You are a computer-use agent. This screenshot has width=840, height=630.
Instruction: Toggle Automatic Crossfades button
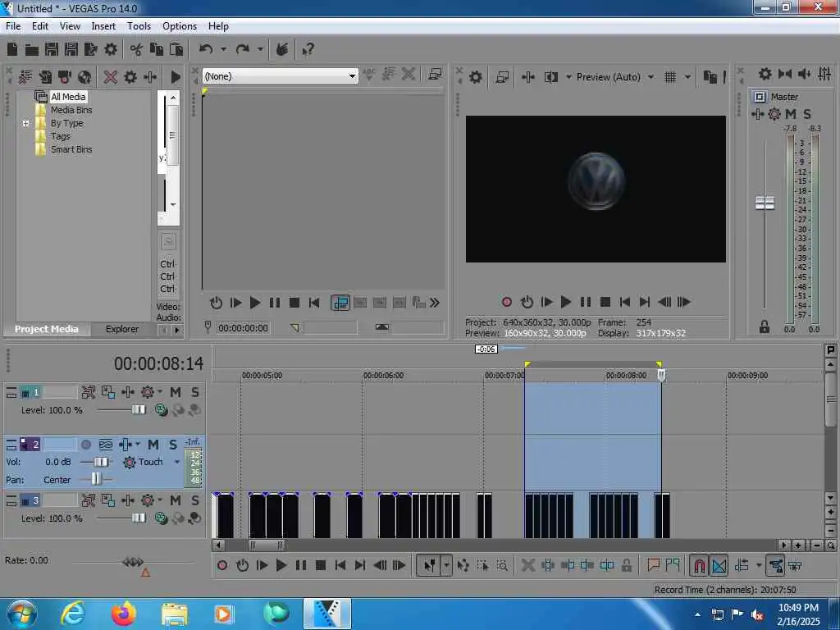tap(719, 566)
